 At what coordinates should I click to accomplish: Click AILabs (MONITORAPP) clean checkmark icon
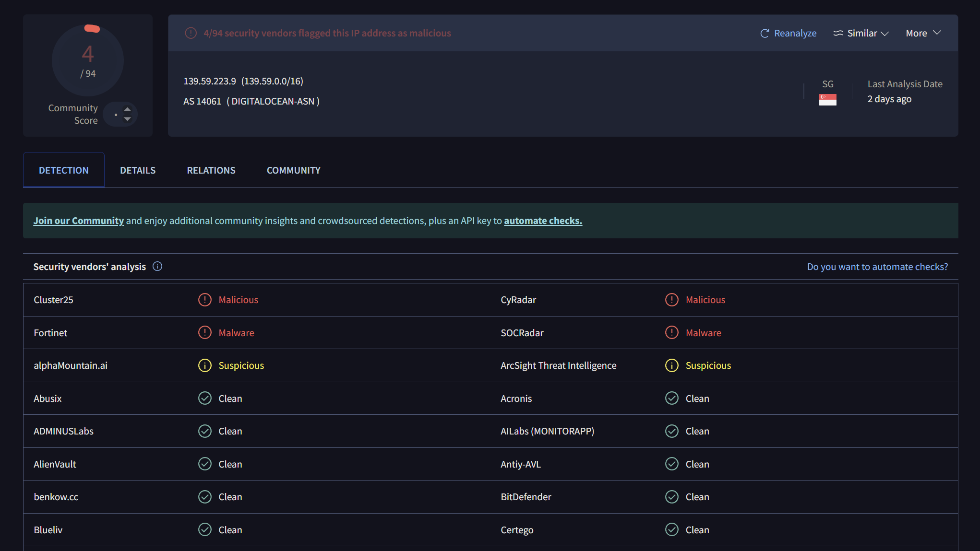click(x=672, y=431)
